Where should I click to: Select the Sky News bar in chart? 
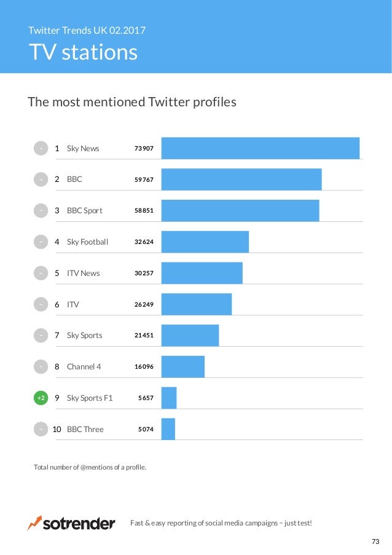tap(261, 148)
